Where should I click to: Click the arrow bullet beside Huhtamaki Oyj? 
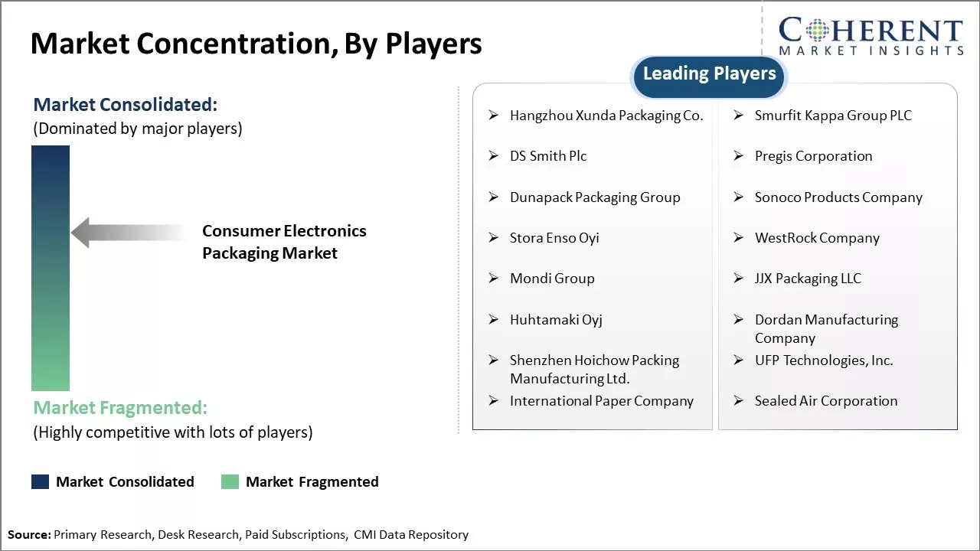(x=494, y=320)
